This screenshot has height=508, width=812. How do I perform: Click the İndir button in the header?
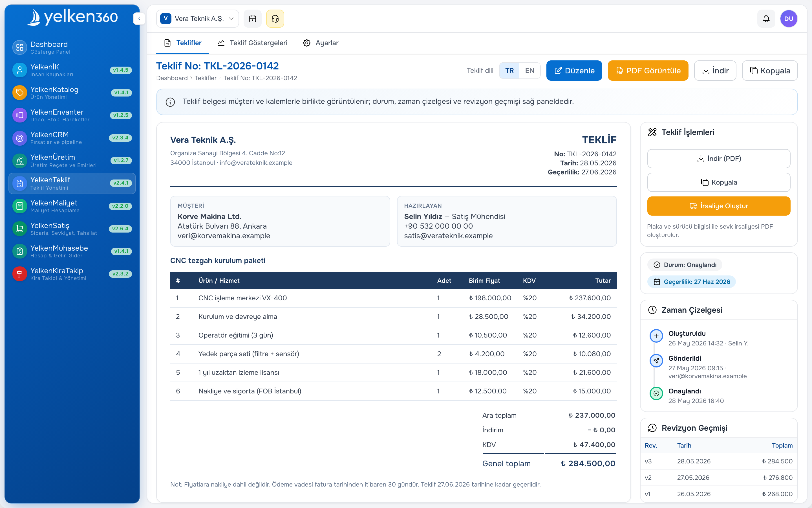pyautogui.click(x=715, y=71)
